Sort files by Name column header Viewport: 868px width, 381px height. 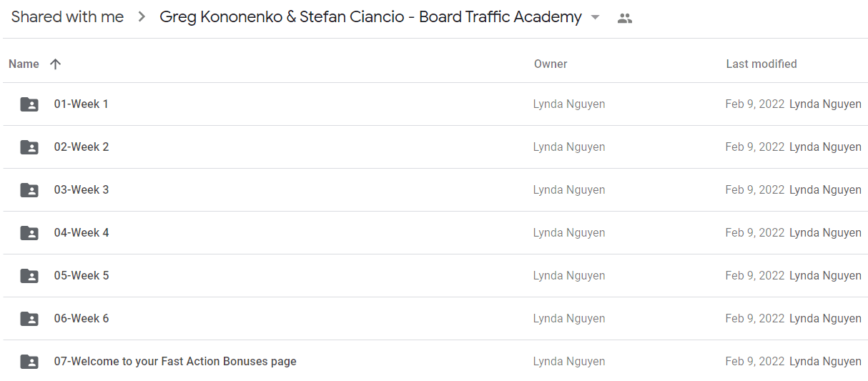pos(24,64)
